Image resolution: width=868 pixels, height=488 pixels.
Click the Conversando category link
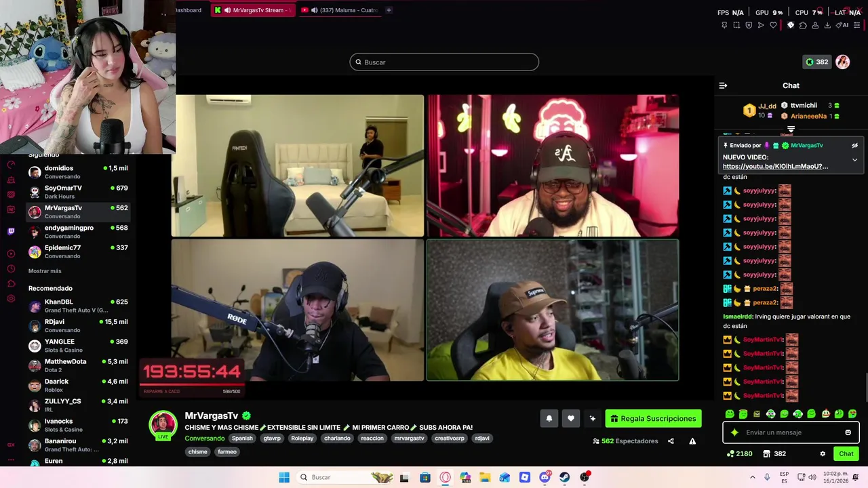pyautogui.click(x=204, y=439)
